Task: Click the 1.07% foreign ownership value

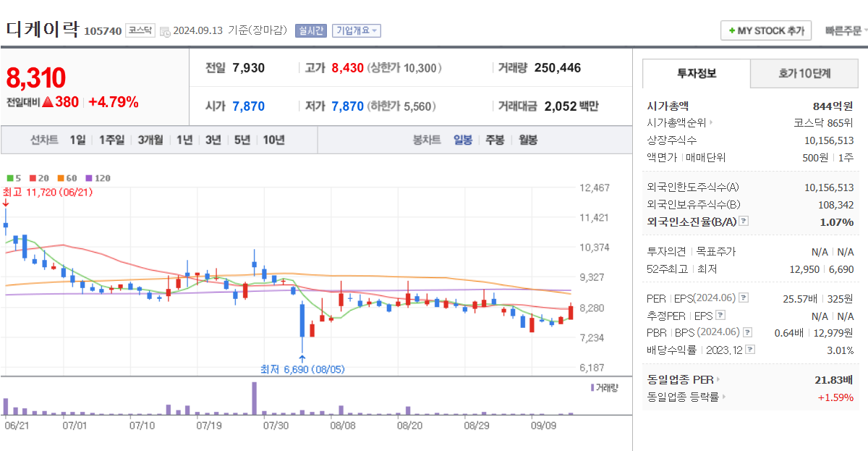Action: (837, 222)
